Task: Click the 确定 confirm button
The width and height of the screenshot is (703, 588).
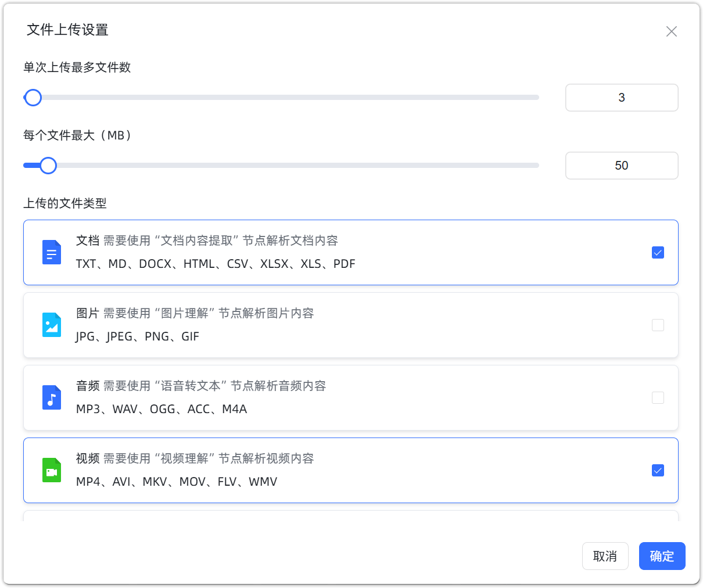Action: tap(662, 556)
